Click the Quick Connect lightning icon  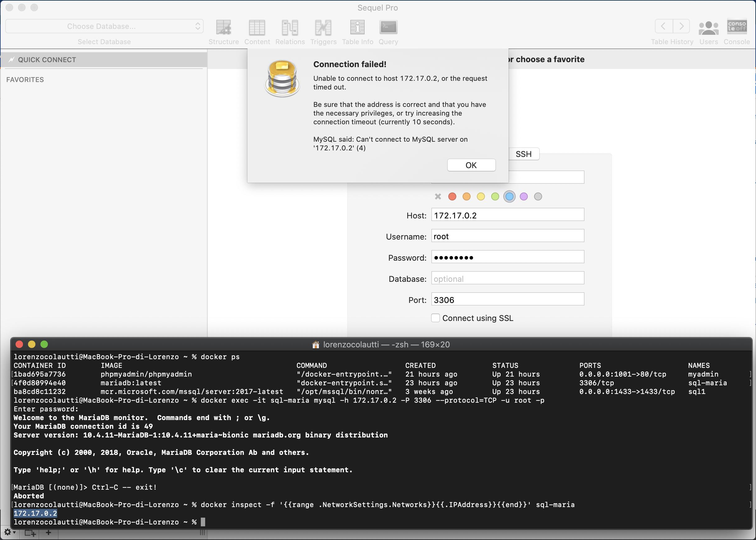[12, 60]
